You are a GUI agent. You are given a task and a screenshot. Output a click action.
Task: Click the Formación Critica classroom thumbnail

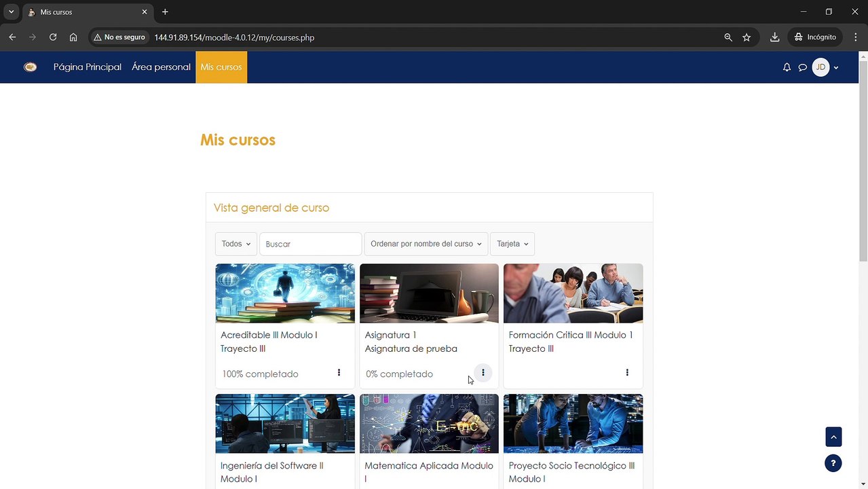[573, 293]
